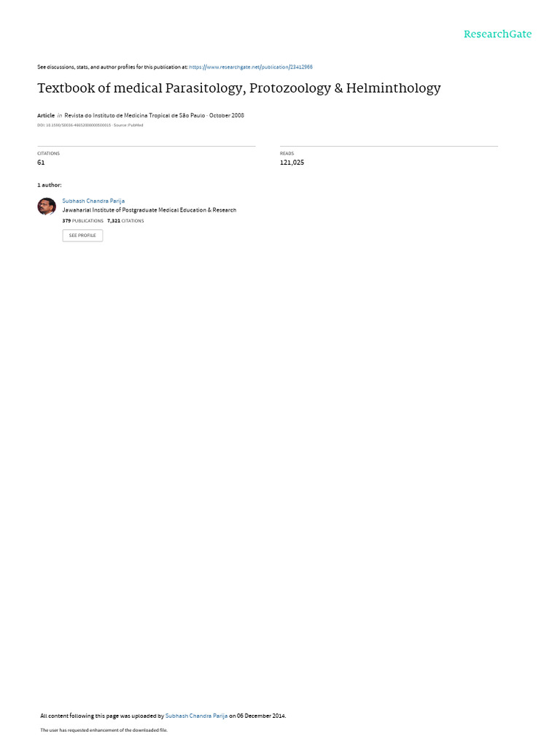The image size is (560, 747).
Task: Select the Jawaharlal Institute affiliation text
Action: coord(149,210)
